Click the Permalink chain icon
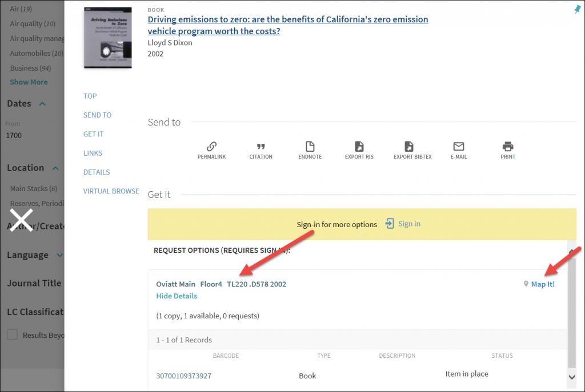585x392 pixels. click(x=211, y=146)
